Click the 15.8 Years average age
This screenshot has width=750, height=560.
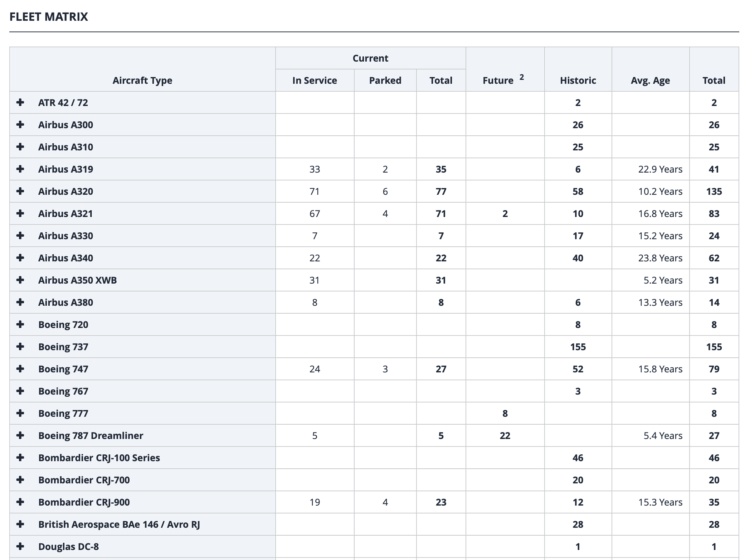660,369
